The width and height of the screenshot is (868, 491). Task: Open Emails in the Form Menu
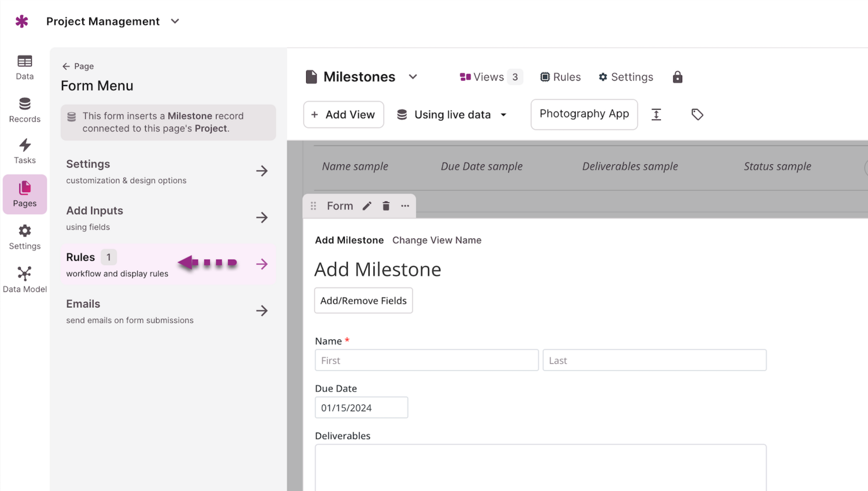click(168, 311)
